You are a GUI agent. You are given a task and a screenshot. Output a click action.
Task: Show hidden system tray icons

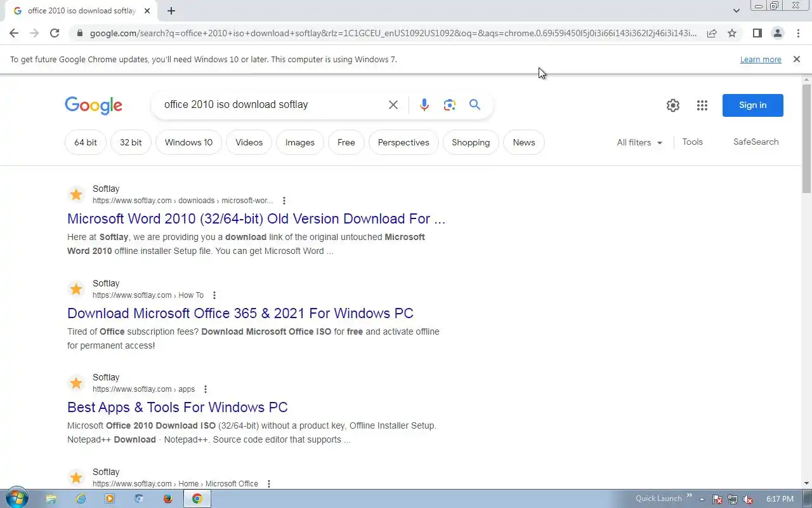702,499
